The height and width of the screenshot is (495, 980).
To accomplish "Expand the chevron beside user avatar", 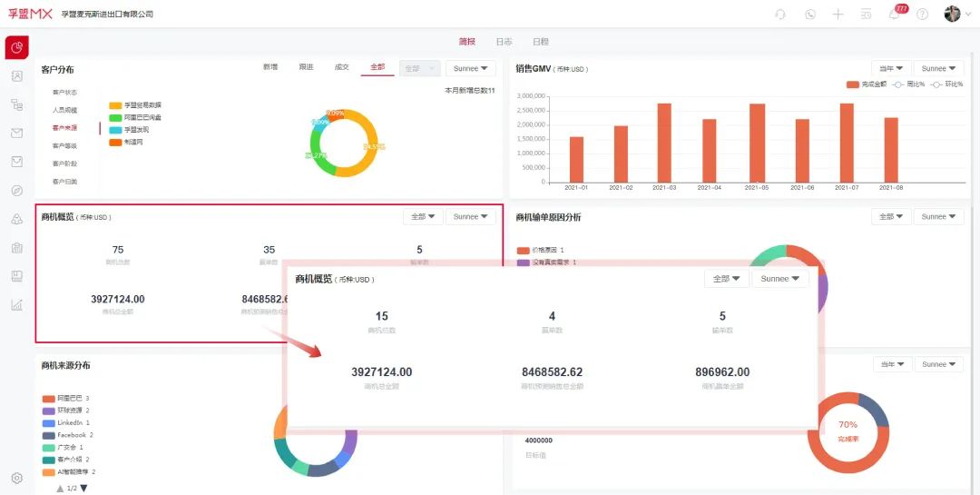I will (x=968, y=15).
